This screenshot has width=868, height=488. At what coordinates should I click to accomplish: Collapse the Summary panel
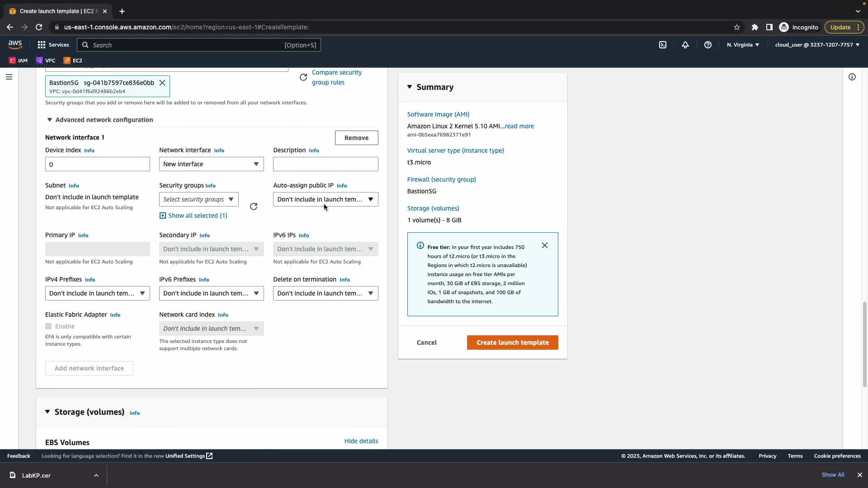click(x=410, y=87)
